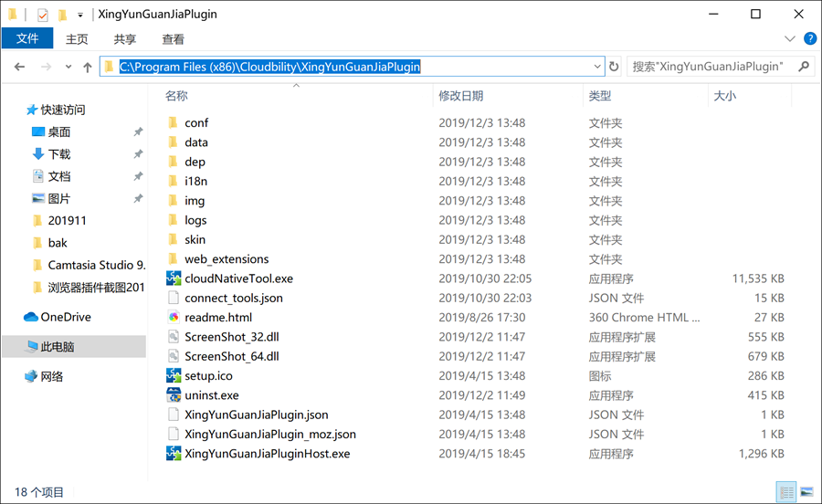Click the address bar path field
The image size is (822, 504).
(x=352, y=67)
